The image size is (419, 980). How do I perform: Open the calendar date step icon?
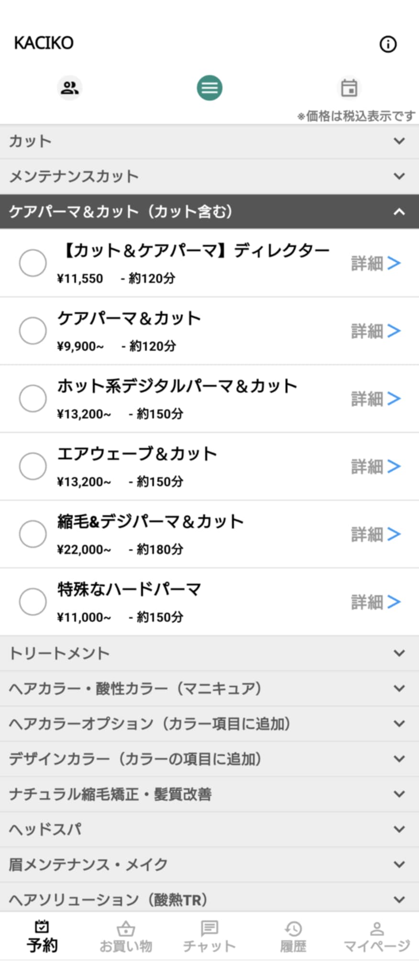pyautogui.click(x=349, y=88)
